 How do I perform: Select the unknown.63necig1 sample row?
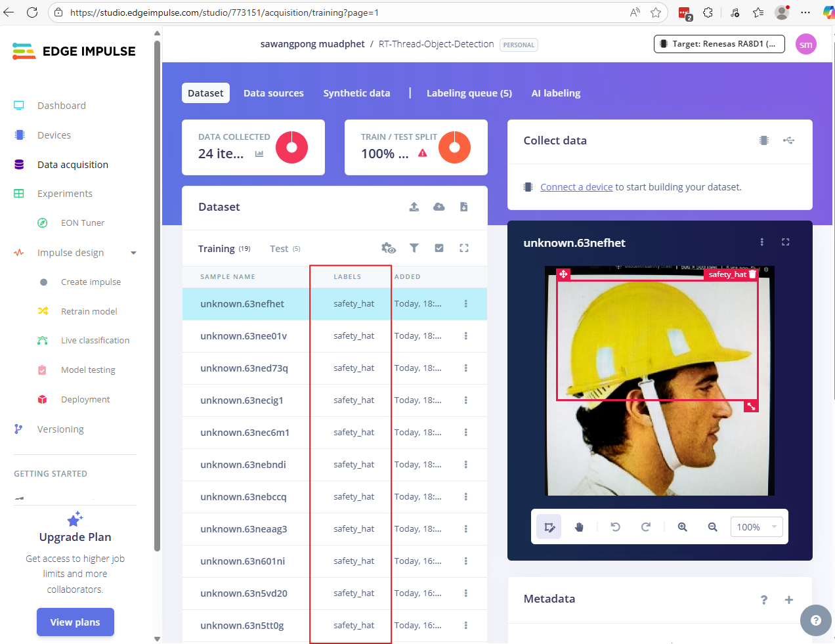(242, 400)
